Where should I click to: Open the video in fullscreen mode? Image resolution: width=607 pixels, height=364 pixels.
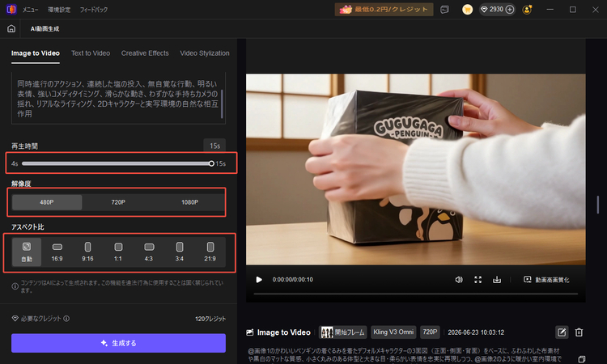478,280
